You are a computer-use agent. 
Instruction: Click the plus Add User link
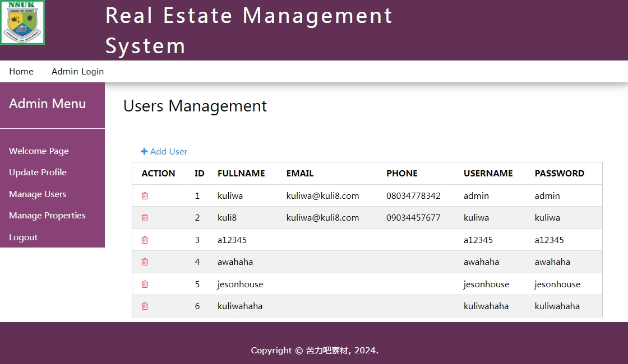tap(164, 152)
